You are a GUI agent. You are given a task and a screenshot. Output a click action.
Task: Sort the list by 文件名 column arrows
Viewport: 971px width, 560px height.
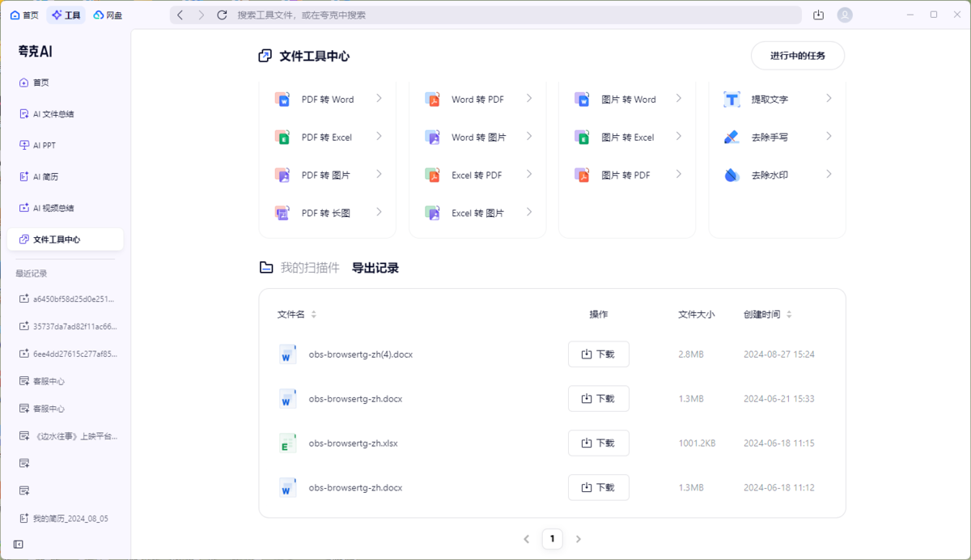pyautogui.click(x=314, y=315)
